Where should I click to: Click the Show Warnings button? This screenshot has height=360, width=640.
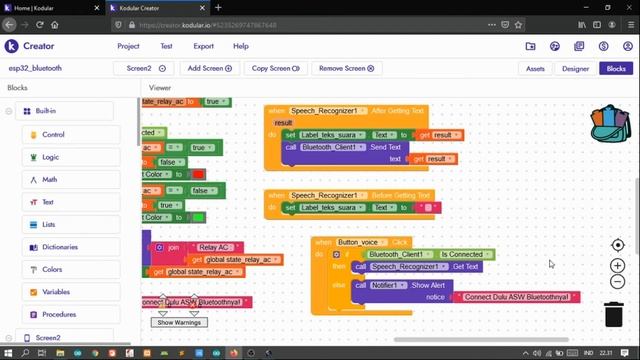tap(179, 322)
